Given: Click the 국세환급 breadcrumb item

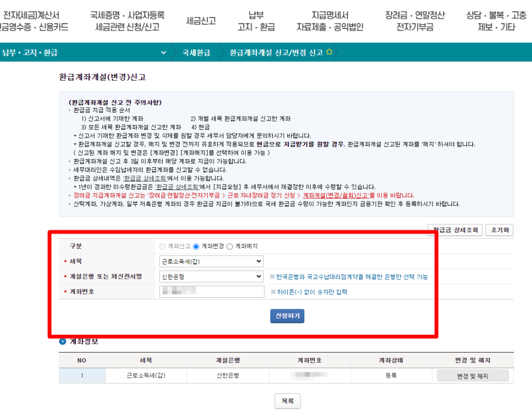Looking at the screenshot, I should (x=196, y=52).
